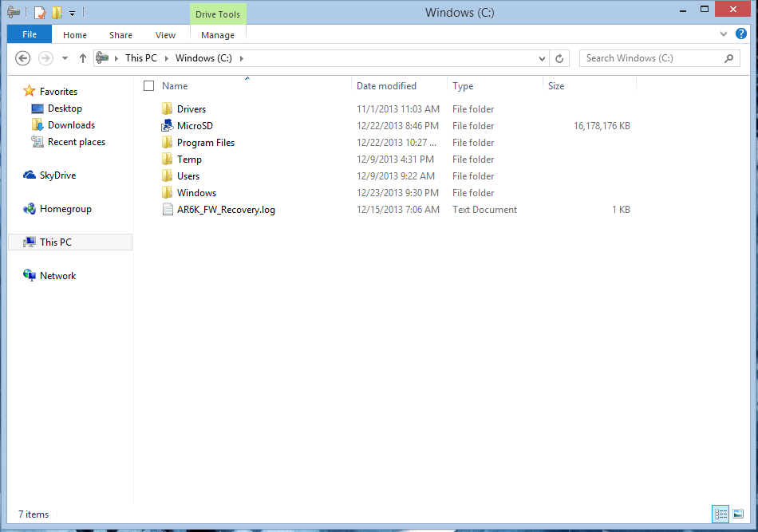
Task: Click the Properties quick access icon
Action: pyautogui.click(x=40, y=13)
